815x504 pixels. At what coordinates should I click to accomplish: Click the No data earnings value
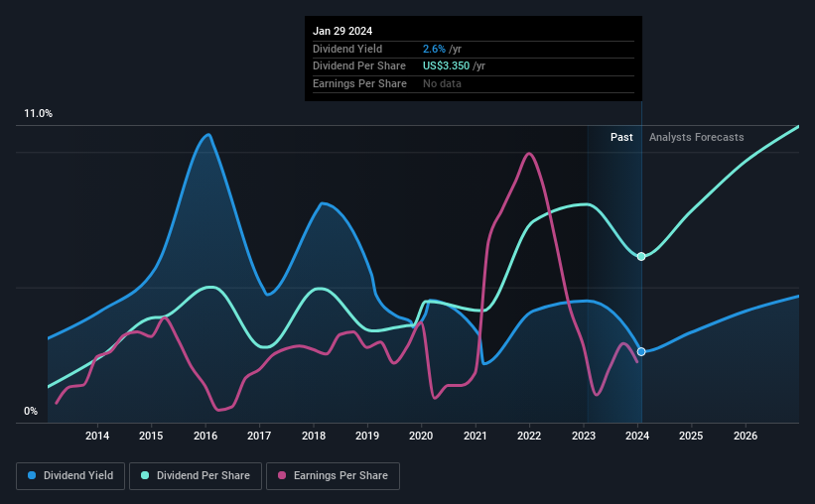tap(442, 83)
